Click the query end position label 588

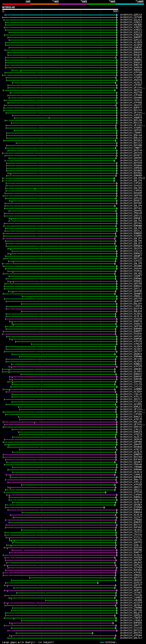point(115,11)
